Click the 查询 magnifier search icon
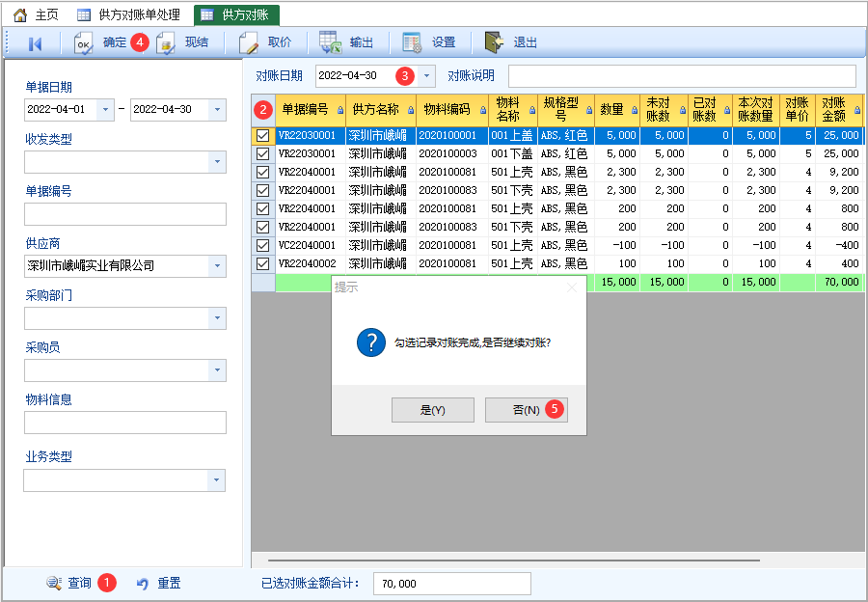 pyautogui.click(x=54, y=583)
